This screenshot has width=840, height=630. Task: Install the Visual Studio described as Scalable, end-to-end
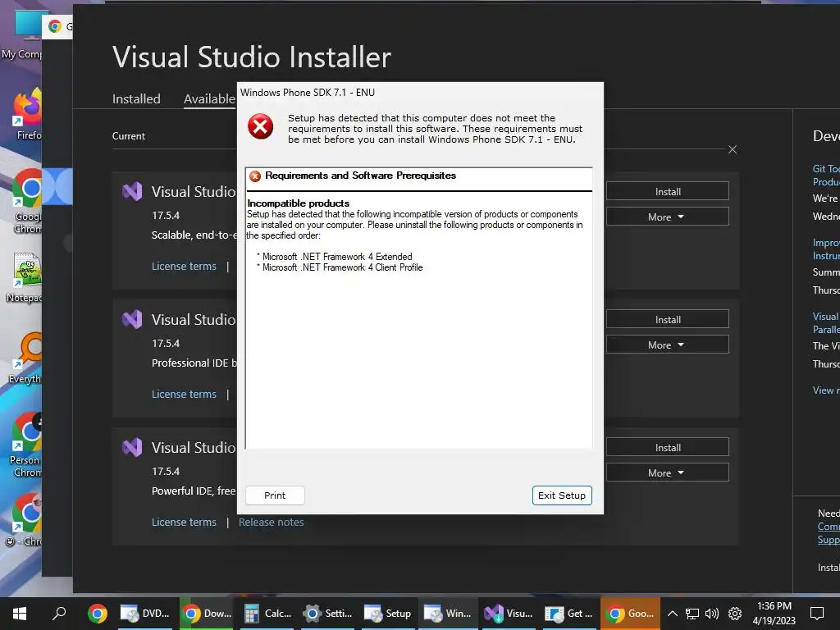click(x=668, y=191)
